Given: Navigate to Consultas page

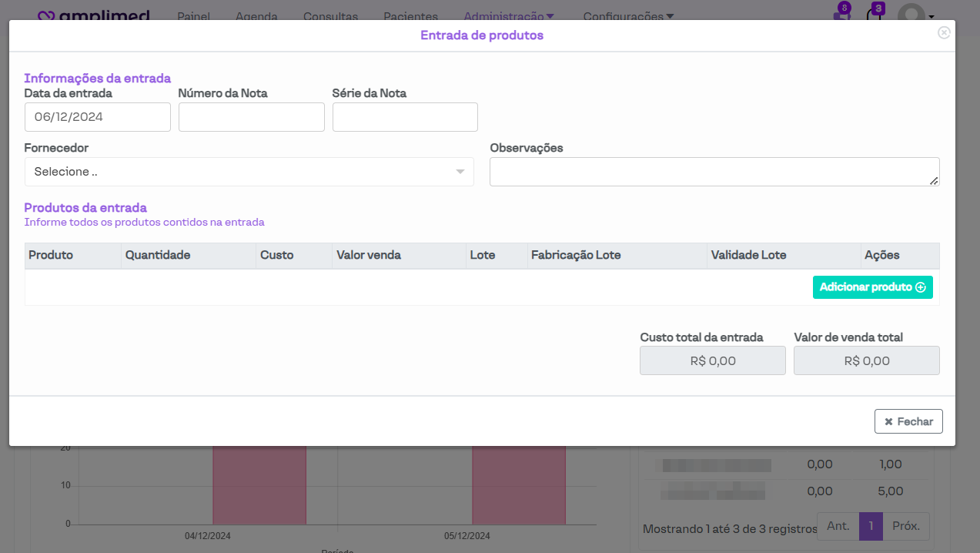Looking at the screenshot, I should click(330, 16).
